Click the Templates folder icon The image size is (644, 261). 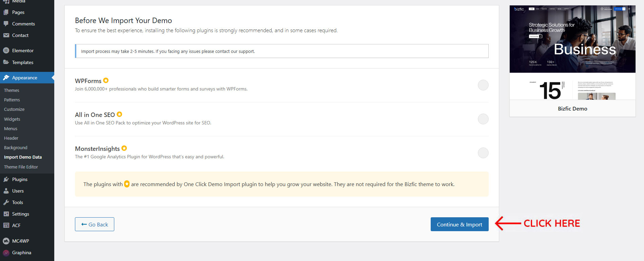click(x=6, y=62)
